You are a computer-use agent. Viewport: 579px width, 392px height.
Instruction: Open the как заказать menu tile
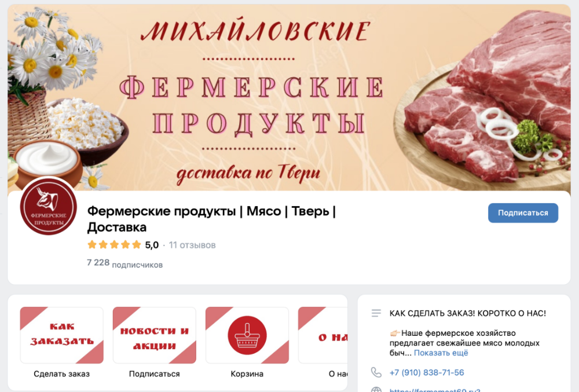pos(62,335)
